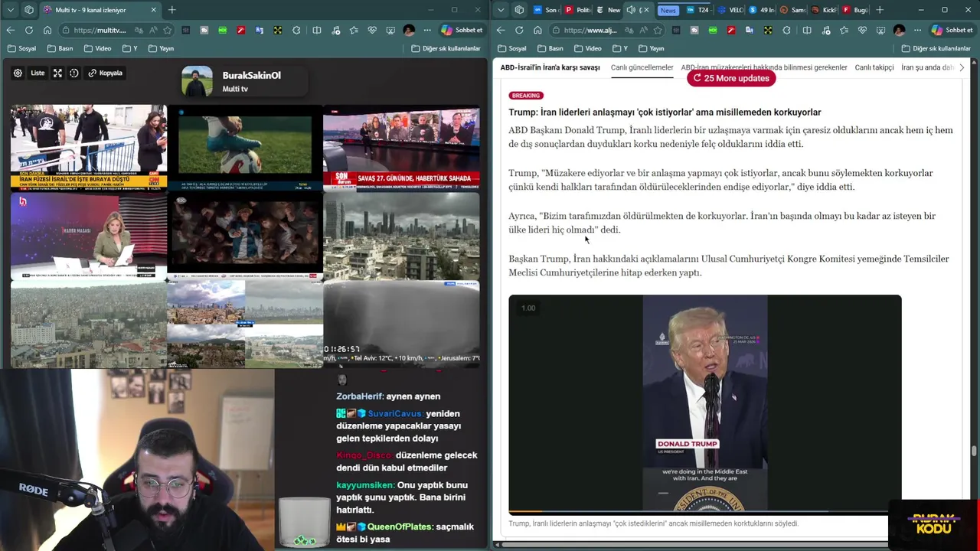The height and width of the screenshot is (551, 980).
Task: Toggle fullscreen icon in Multi tv toolbar
Action: 57,73
